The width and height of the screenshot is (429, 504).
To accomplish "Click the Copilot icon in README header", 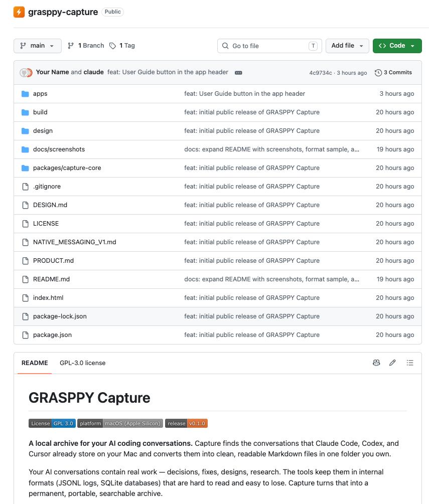I will (376, 363).
